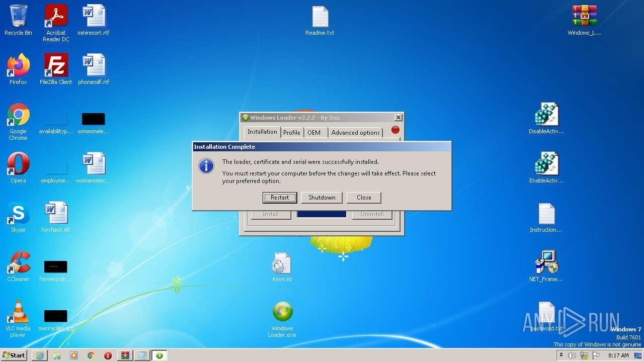Click the blue progress bar in Windows Loader
The height and width of the screenshot is (362, 644).
pyautogui.click(x=321, y=214)
